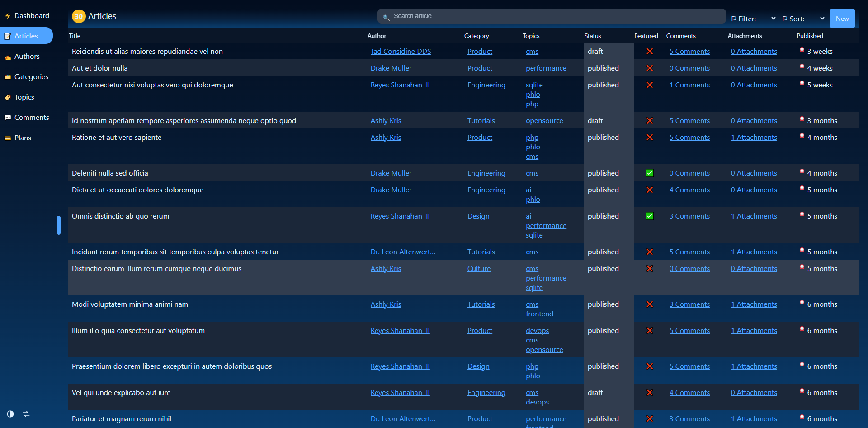Click published icon next to 3 weeks

point(802,50)
